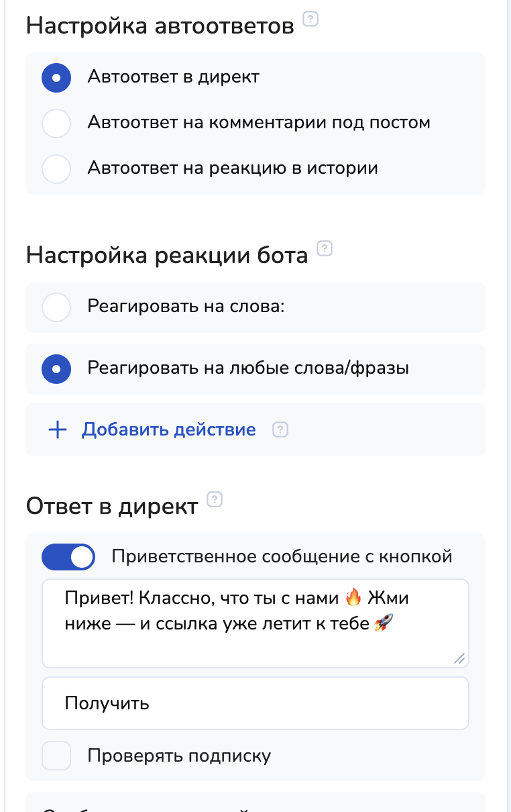The image size is (511, 812).
Task: Select Автоответ на реакцию в истории radio
Action: click(56, 168)
